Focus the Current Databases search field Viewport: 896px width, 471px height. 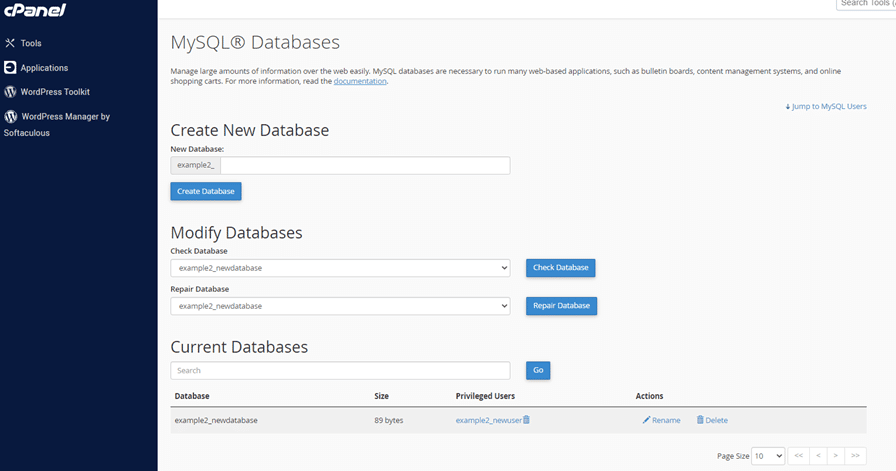[340, 370]
